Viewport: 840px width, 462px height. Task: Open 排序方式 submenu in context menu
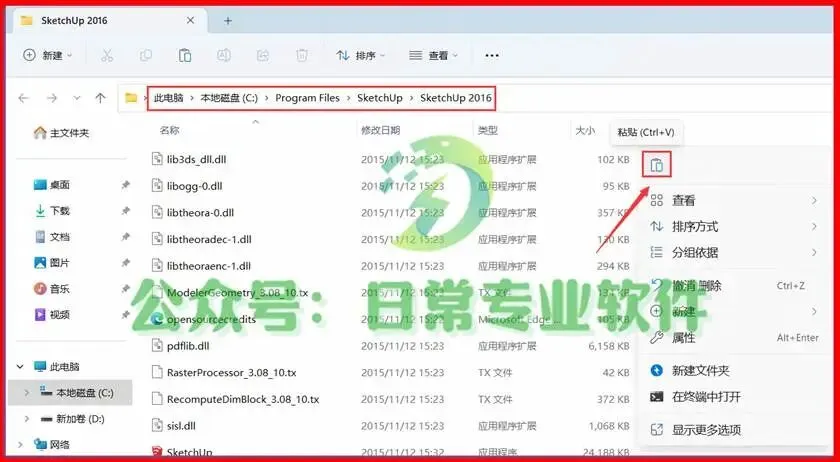tap(733, 227)
